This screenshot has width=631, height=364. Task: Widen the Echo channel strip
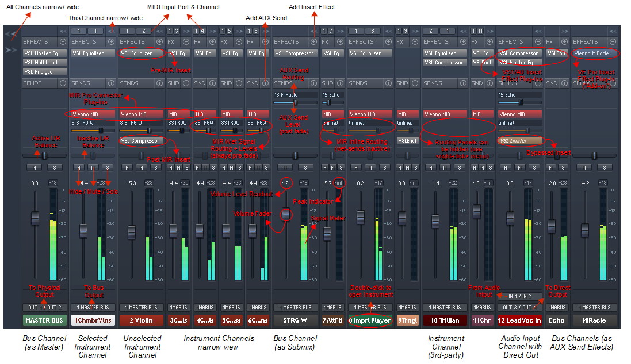(x=565, y=31)
